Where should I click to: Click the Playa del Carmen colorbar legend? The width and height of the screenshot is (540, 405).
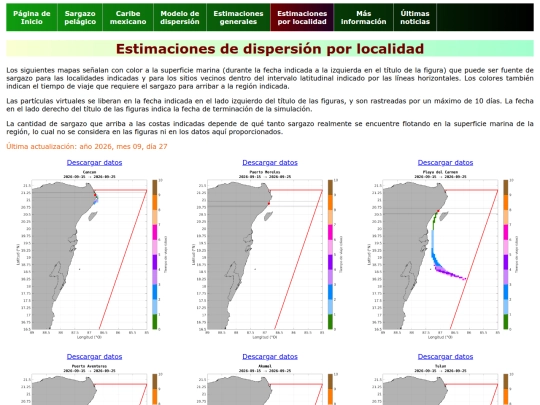pyautogui.click(x=506, y=255)
